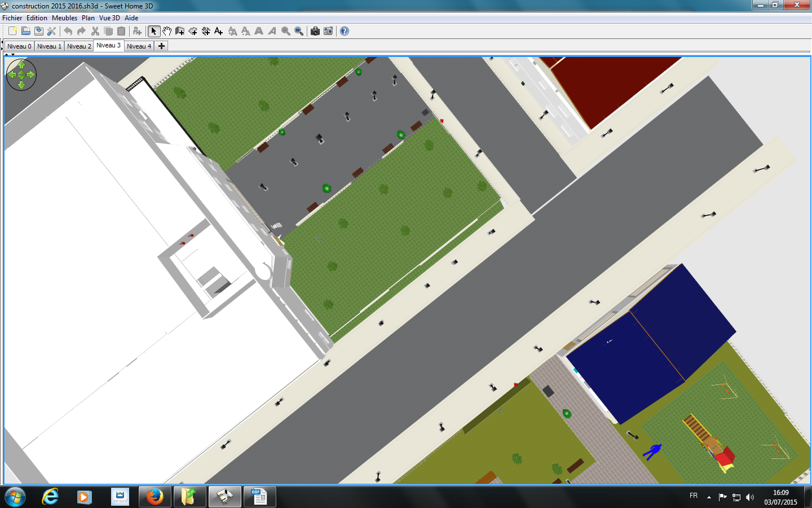Viewport: 812px width, 508px height.
Task: Activate the Select arrow tool
Action: pos(154,31)
